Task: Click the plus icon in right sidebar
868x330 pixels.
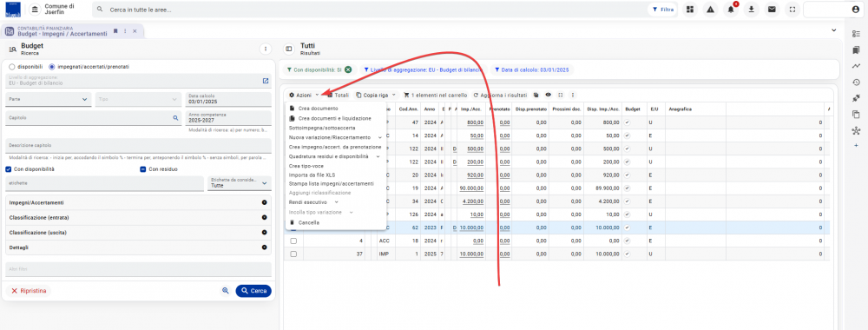Action: [857, 145]
